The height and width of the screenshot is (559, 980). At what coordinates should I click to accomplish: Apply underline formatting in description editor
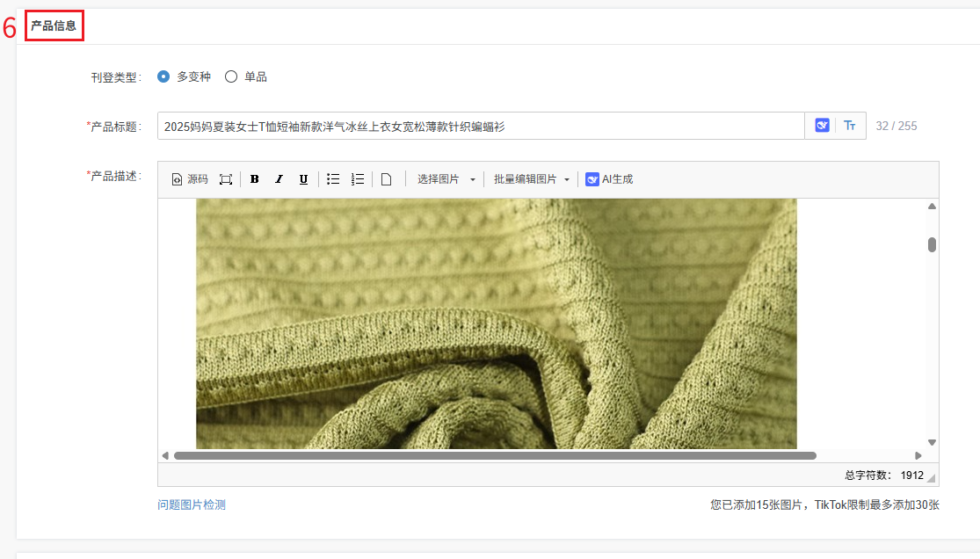pyautogui.click(x=303, y=179)
